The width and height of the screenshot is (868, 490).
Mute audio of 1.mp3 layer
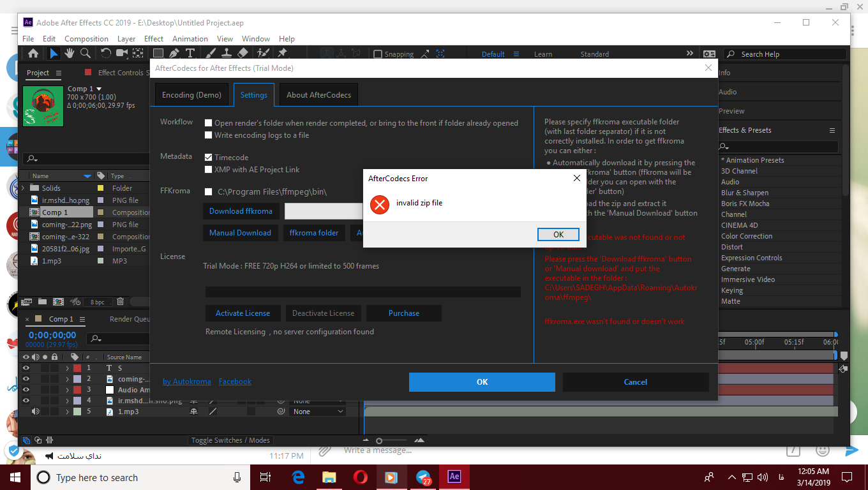pyautogui.click(x=35, y=412)
